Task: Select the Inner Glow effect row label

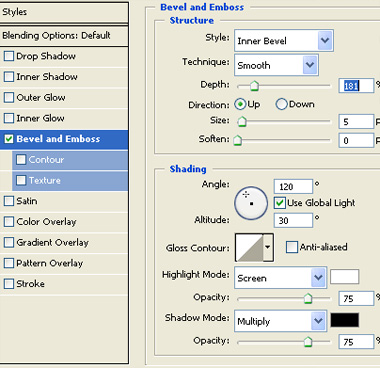Action: 40,118
